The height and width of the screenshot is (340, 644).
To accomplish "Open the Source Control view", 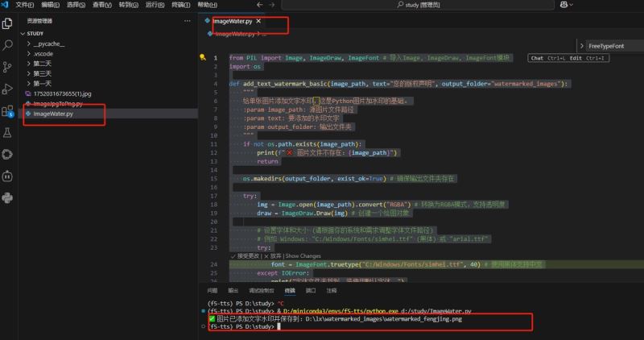I will [8, 68].
